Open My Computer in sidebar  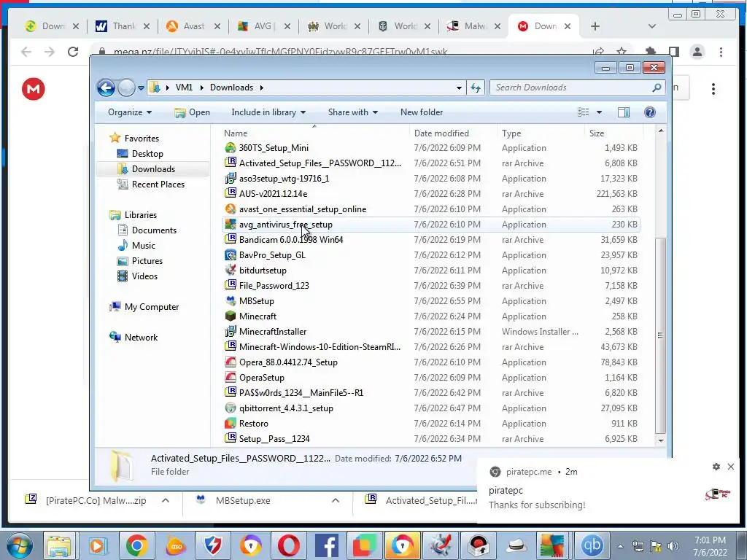(x=152, y=307)
